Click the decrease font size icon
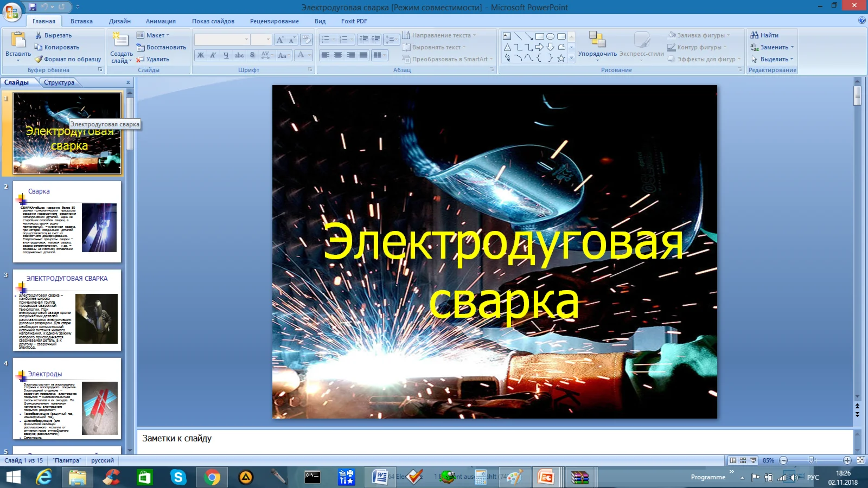This screenshot has height=488, width=868. [291, 40]
